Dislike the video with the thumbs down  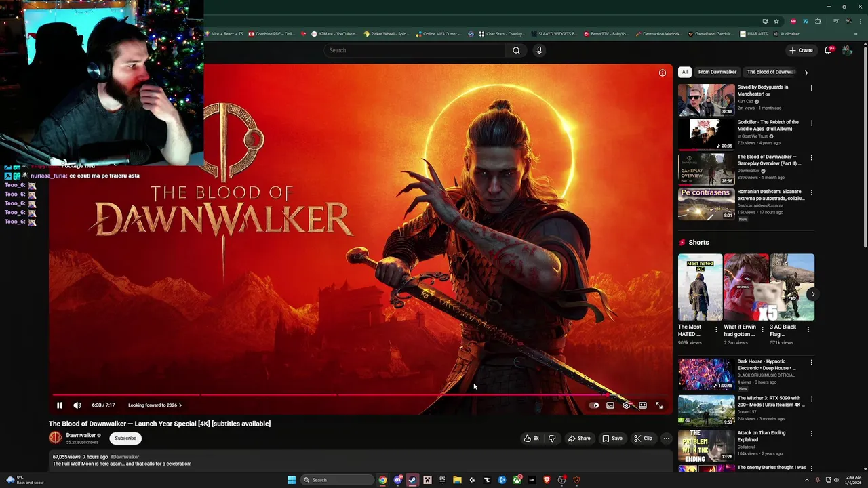(x=552, y=439)
